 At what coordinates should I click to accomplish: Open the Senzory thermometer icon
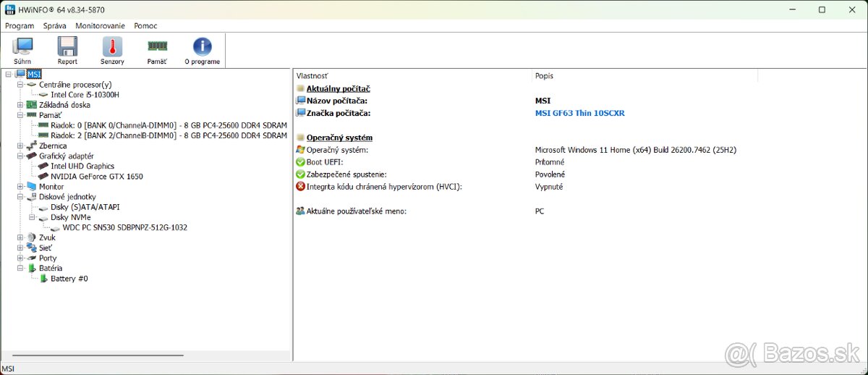pos(112,48)
